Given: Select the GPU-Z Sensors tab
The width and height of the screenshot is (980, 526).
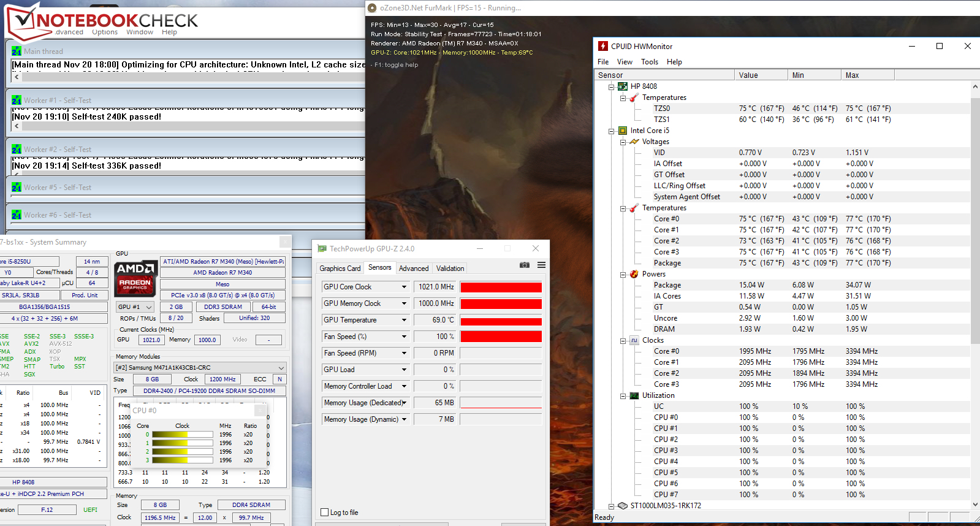Looking at the screenshot, I should [379, 267].
